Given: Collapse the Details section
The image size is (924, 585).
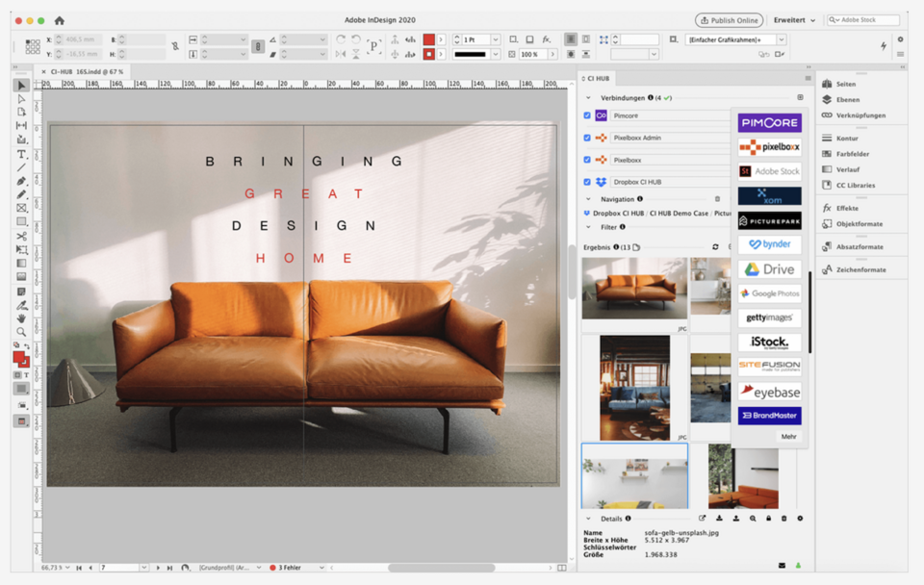Looking at the screenshot, I should (588, 519).
